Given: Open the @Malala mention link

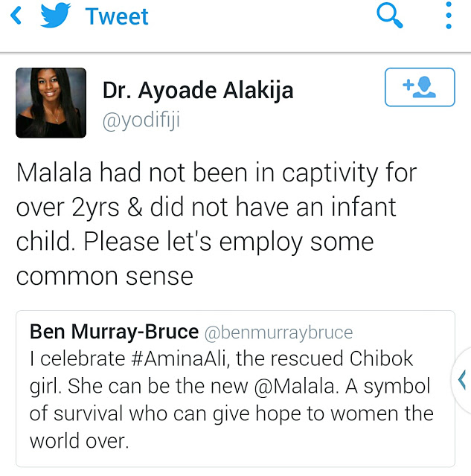Looking at the screenshot, I should tap(296, 386).
